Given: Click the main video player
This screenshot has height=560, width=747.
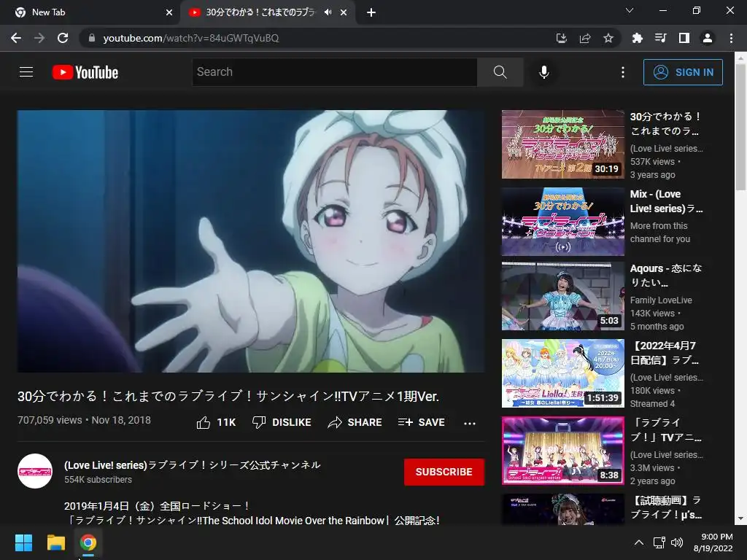Looking at the screenshot, I should [x=251, y=241].
